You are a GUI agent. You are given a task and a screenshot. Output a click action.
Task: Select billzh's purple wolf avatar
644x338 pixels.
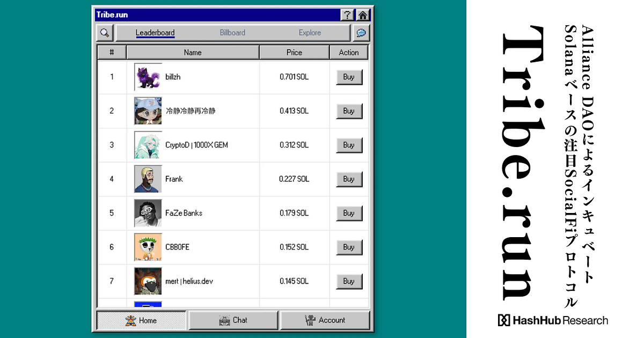tap(148, 77)
